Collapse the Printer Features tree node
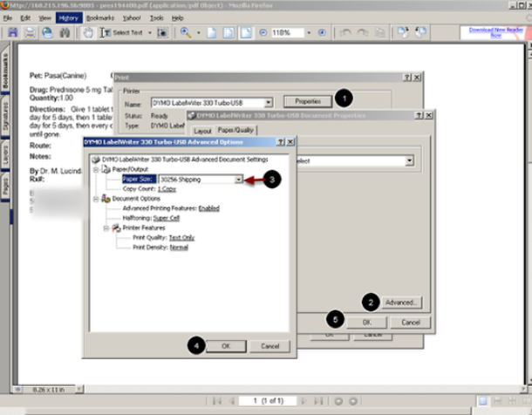The height and width of the screenshot is (415, 532). (106, 228)
